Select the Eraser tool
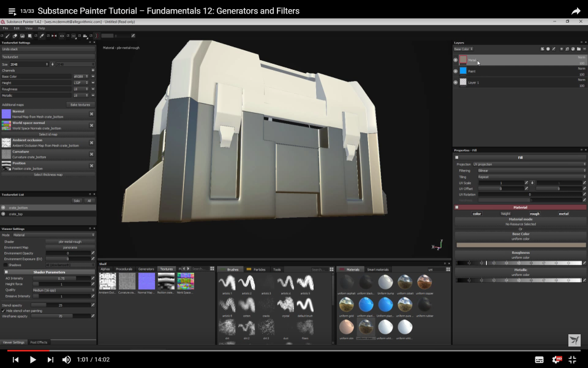The height and width of the screenshot is (368, 588). (15, 36)
